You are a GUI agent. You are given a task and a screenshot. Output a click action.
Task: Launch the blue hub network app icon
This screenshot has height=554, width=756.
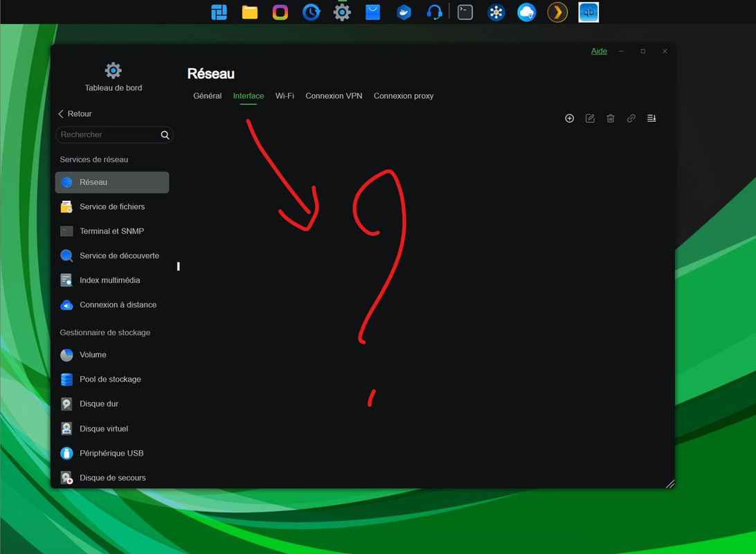(x=496, y=12)
